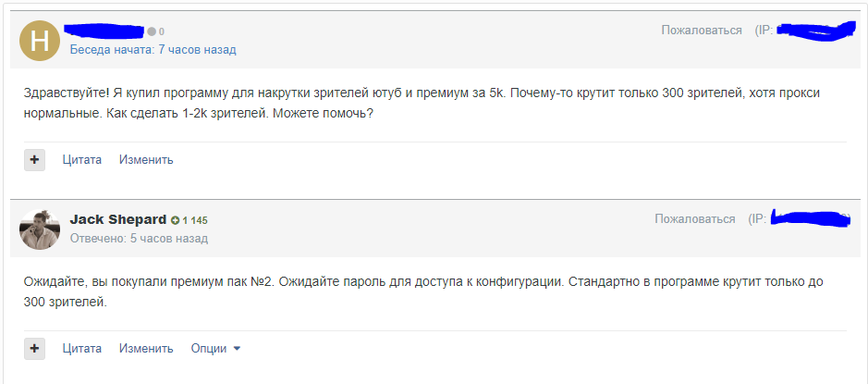Click "Пожаловаться" on the first post
Screen dimensions: 868x384
[x=702, y=31]
